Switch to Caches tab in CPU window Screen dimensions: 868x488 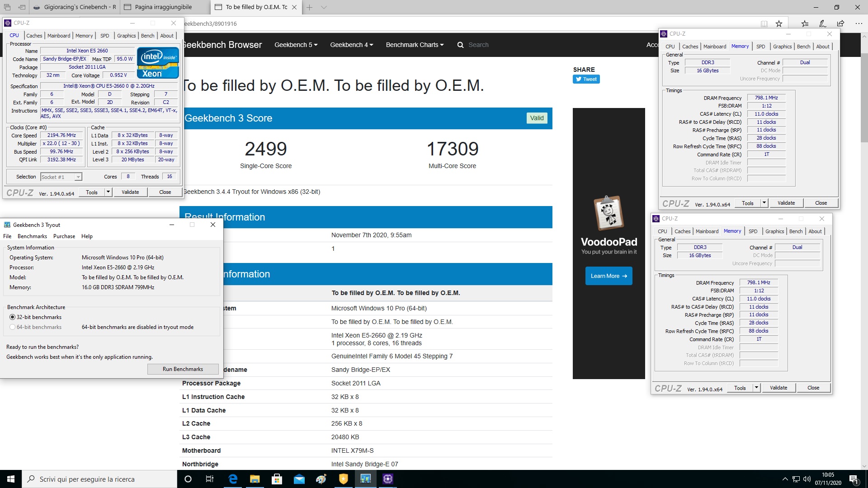(34, 36)
